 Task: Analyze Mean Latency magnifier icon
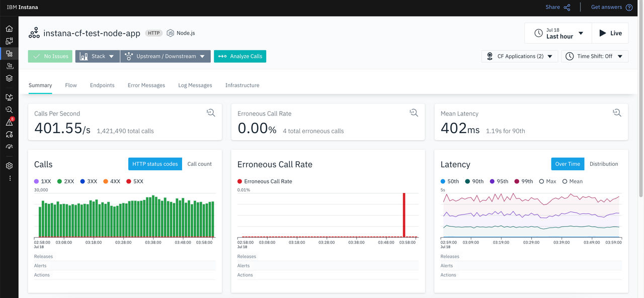pos(617,113)
